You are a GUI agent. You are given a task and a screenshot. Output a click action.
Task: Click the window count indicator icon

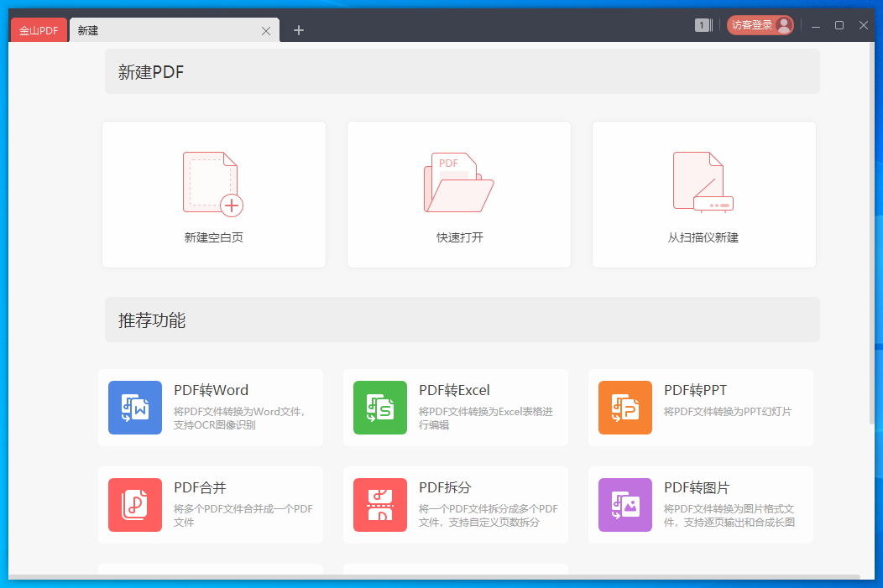[x=703, y=25]
